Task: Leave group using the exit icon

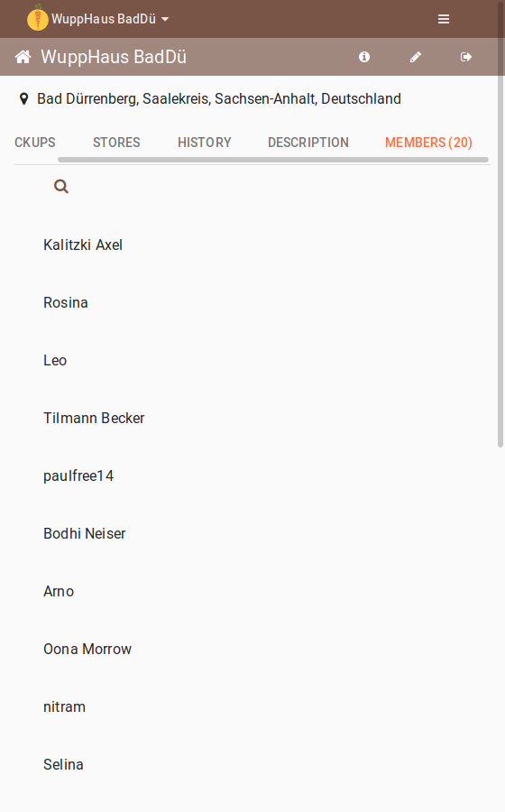Action: click(x=466, y=57)
